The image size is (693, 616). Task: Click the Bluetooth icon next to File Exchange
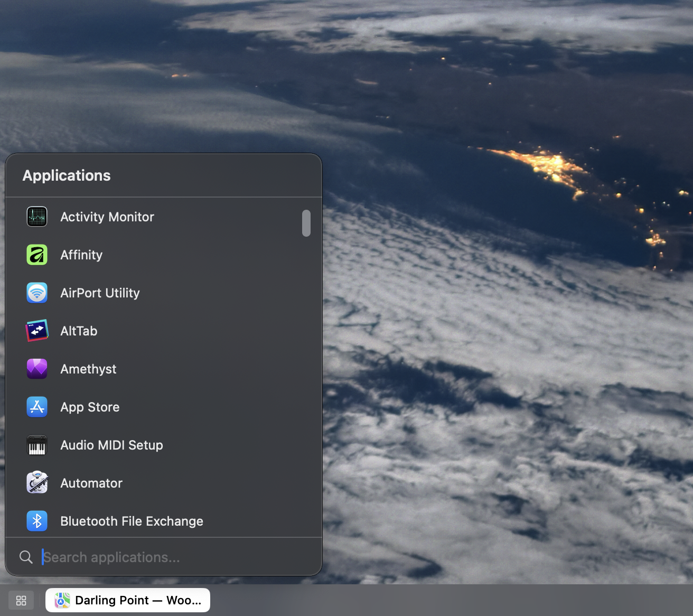(36, 521)
